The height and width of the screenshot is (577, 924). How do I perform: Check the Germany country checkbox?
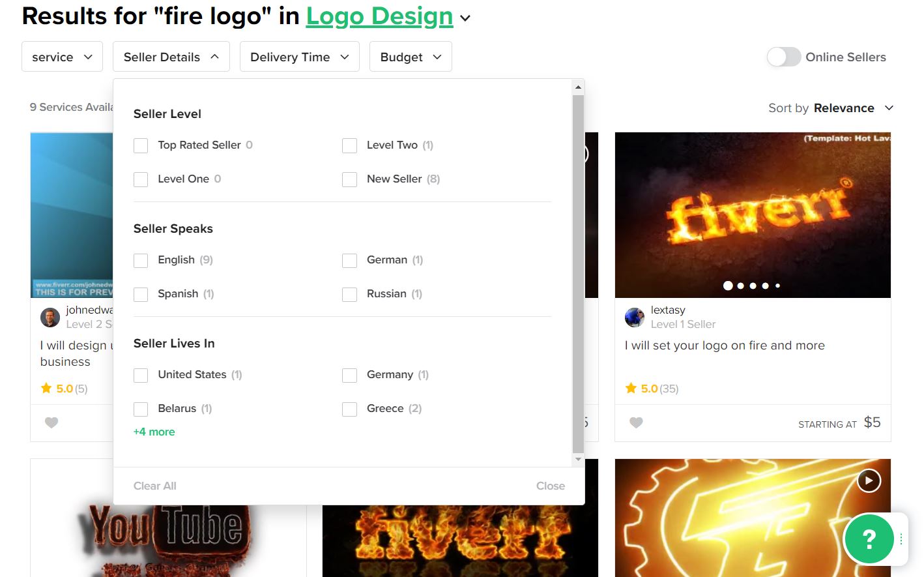pos(349,375)
